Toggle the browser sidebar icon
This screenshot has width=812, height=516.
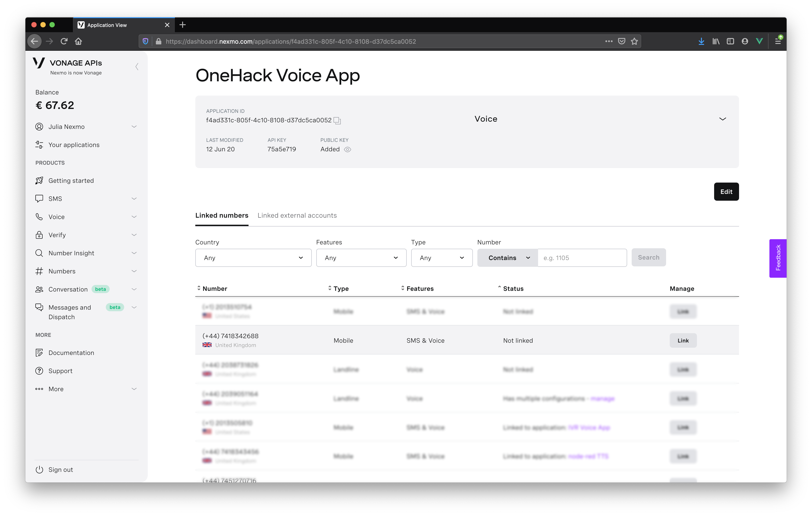[x=730, y=41]
